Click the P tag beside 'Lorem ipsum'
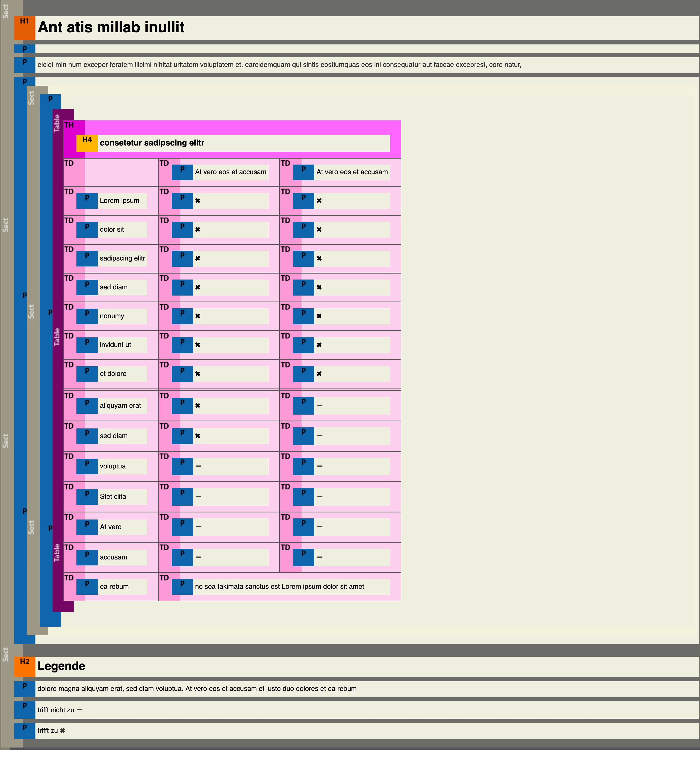Viewport: 700px width, 777px height. point(87,200)
